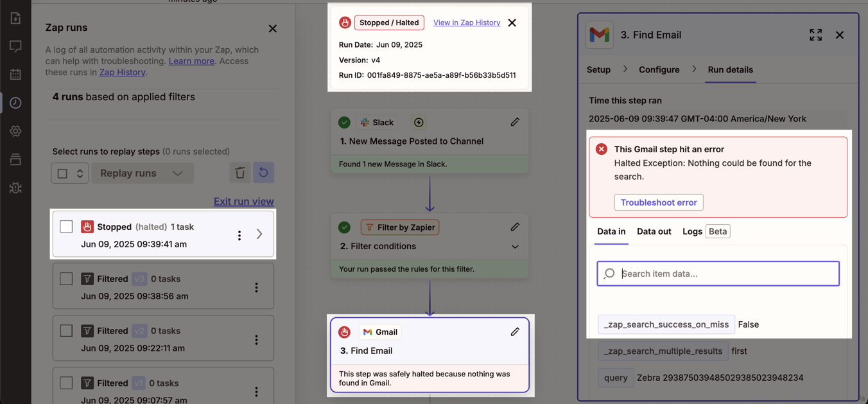
Task: Close the Find Email step panel
Action: [840, 35]
